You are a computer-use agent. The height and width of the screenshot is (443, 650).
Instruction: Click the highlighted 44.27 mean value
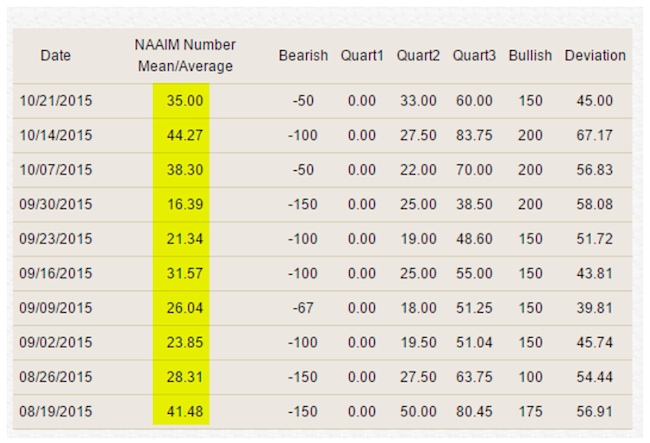click(x=185, y=136)
